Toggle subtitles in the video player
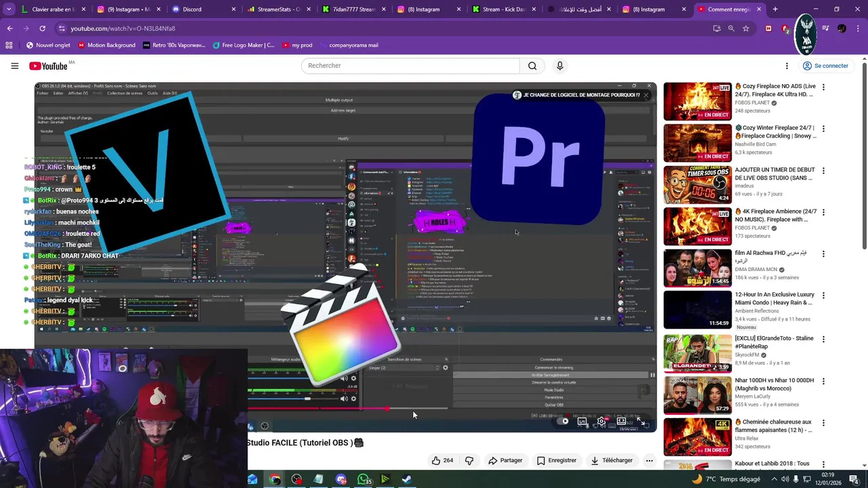868x488 pixels. tap(582, 421)
